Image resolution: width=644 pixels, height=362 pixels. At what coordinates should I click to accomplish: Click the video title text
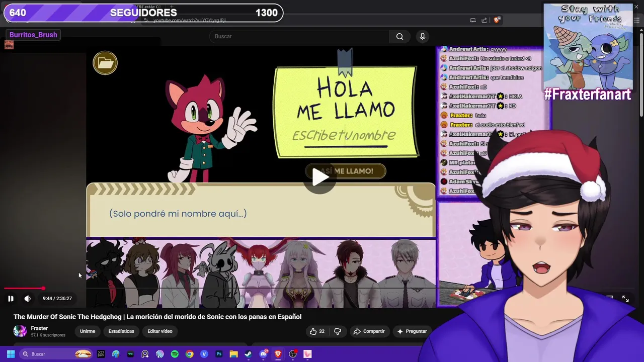157,317
